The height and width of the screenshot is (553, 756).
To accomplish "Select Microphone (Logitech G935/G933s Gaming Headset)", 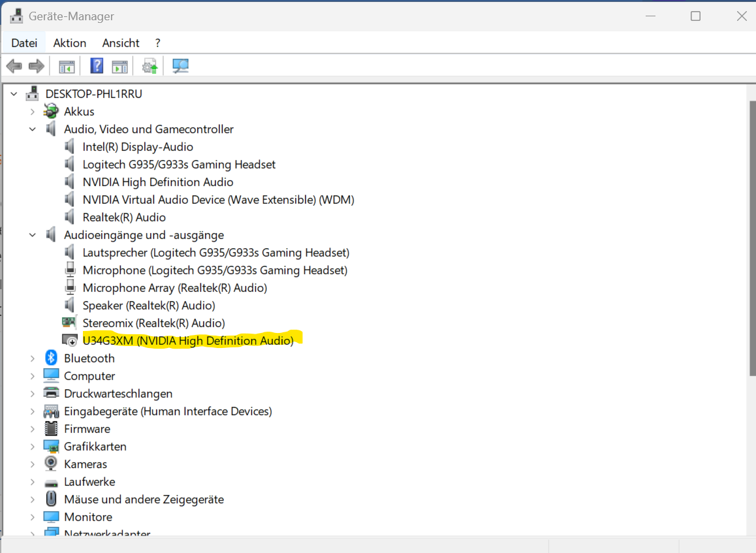I will [215, 270].
